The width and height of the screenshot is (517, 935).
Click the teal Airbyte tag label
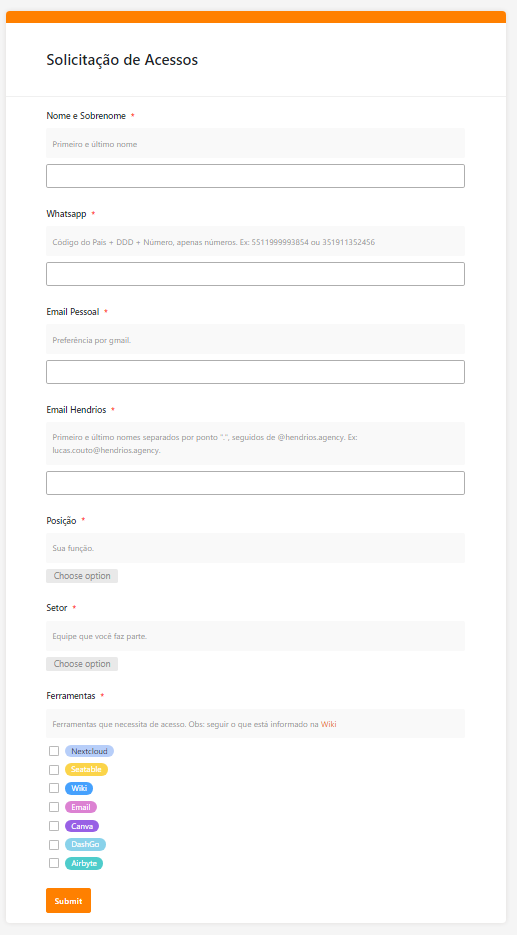pyautogui.click(x=84, y=863)
